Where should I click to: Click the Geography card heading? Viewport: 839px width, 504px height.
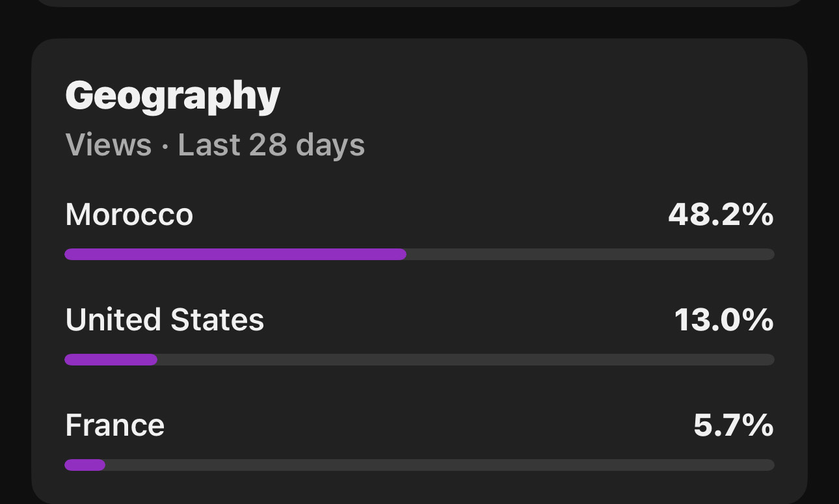[172, 97]
